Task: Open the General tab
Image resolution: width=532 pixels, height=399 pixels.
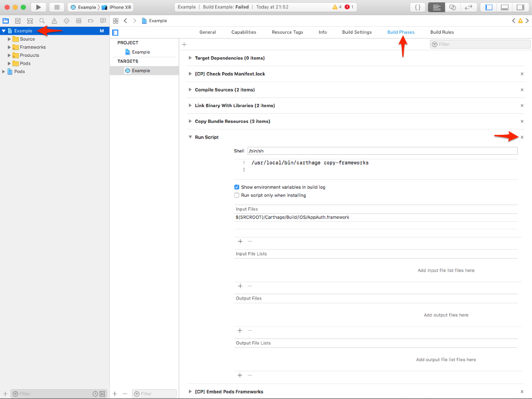Action: (x=208, y=32)
